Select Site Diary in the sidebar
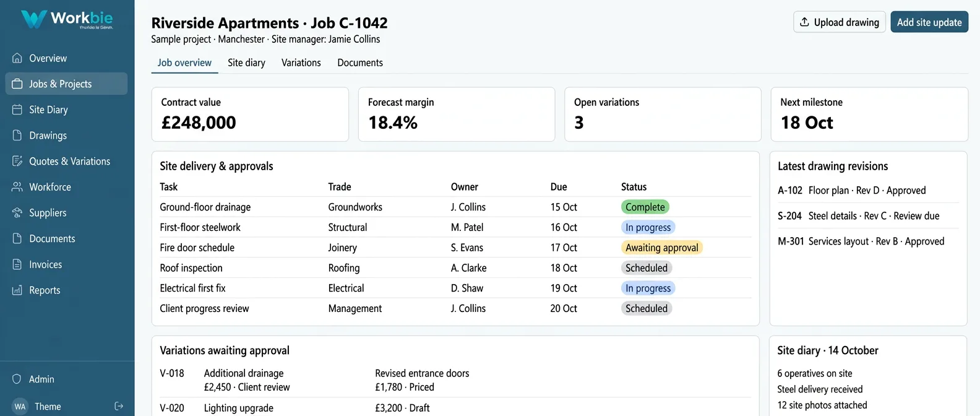Screen dimensions: 980x416 (67, 110)
